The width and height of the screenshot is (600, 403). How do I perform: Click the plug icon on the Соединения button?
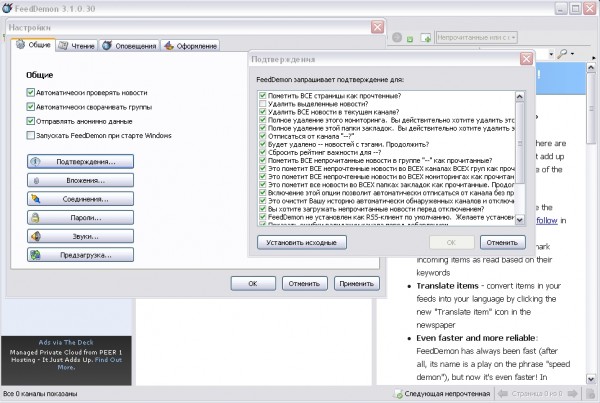click(x=36, y=199)
